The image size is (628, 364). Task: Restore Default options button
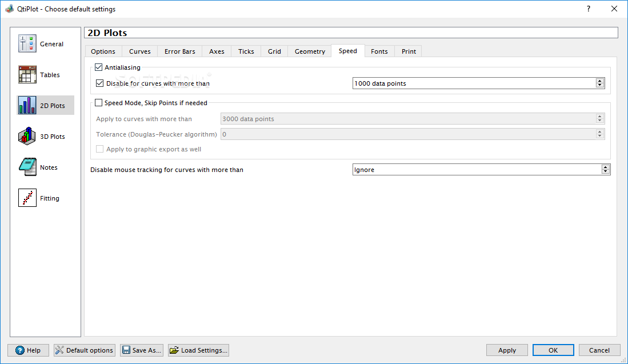pos(85,350)
